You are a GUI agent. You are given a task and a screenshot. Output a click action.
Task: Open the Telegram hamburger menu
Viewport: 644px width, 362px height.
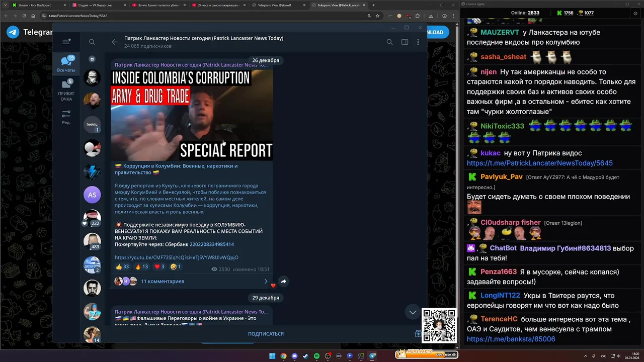(66, 42)
